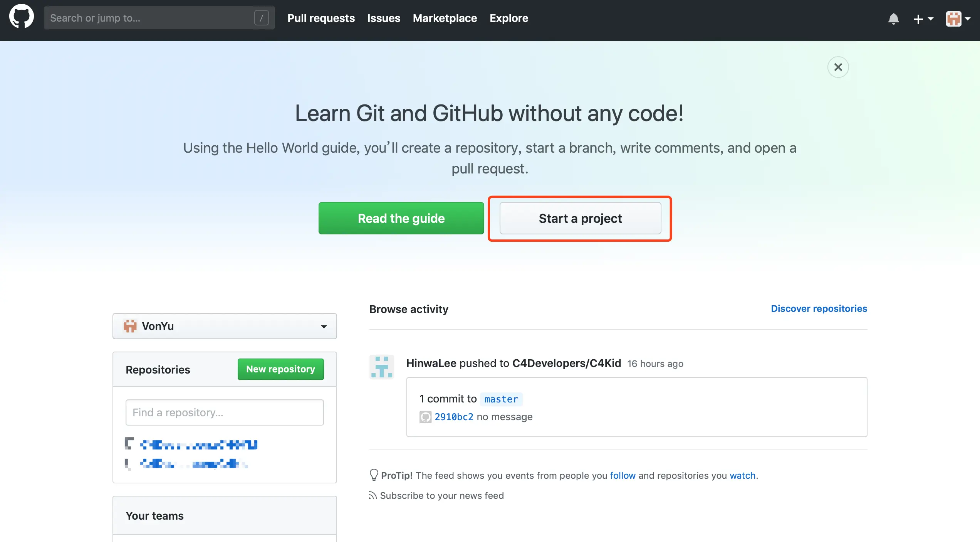
Task: Click the GitHub Octocat logo
Action: point(22,17)
